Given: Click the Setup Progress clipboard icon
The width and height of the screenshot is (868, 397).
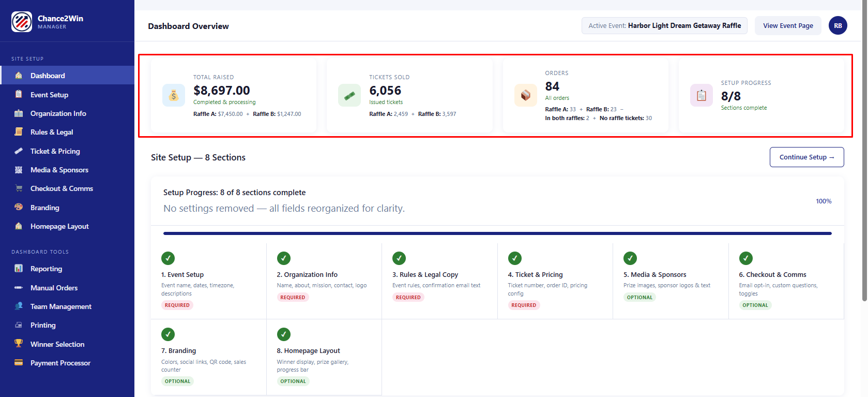Looking at the screenshot, I should (x=702, y=95).
